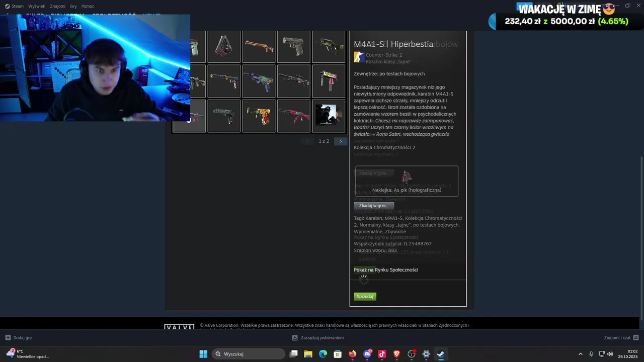Click text Szablon wzoru: 693
Viewport: 644px width, 362px height.
pos(375,250)
